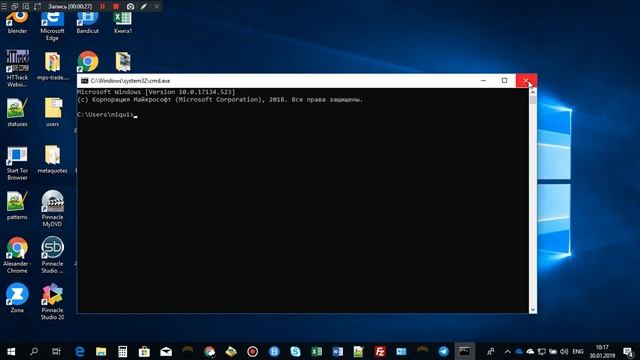Viewport: 640px width, 360px height.
Task: Open the clock and date flyout
Action: click(602, 351)
